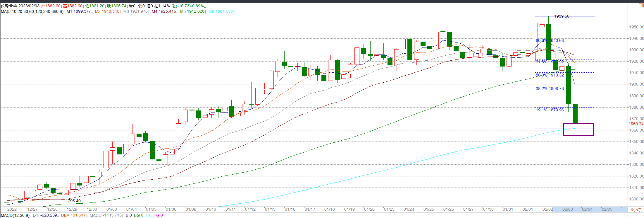
Task: Click the 02/05 date on time axis
Action: 607,209
